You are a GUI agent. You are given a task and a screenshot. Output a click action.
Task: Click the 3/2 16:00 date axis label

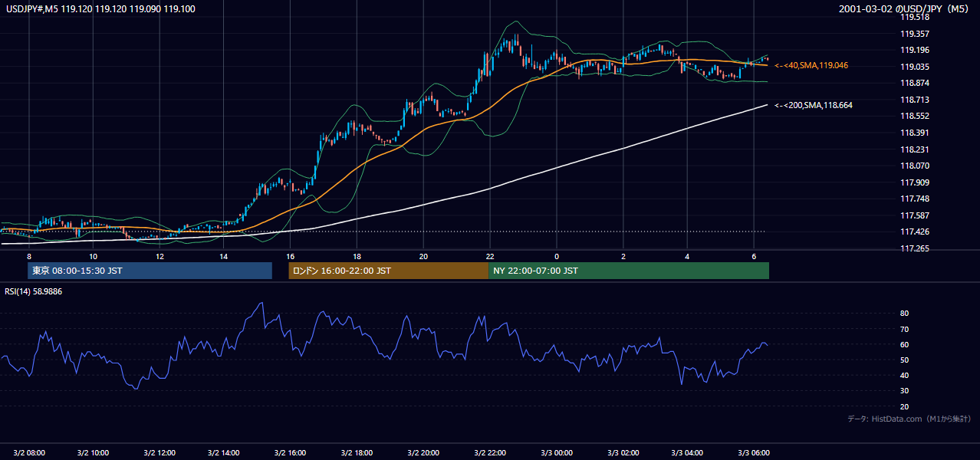(x=290, y=452)
